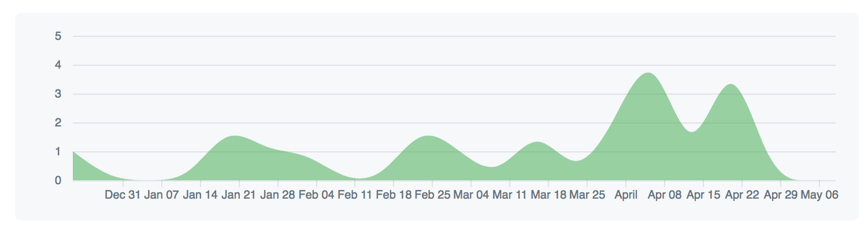Click the y-axis value 5 label
Image resolution: width=868 pixels, height=231 pixels.
(58, 36)
